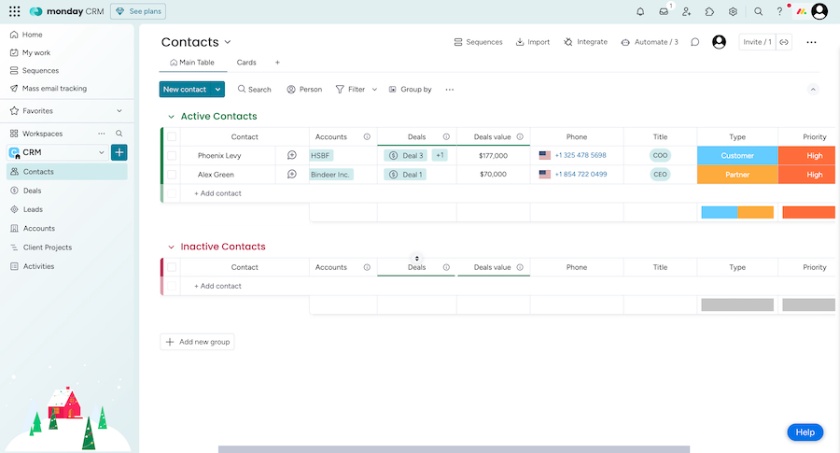Open the Group by option
The width and height of the screenshot is (840, 453).
pyautogui.click(x=410, y=89)
